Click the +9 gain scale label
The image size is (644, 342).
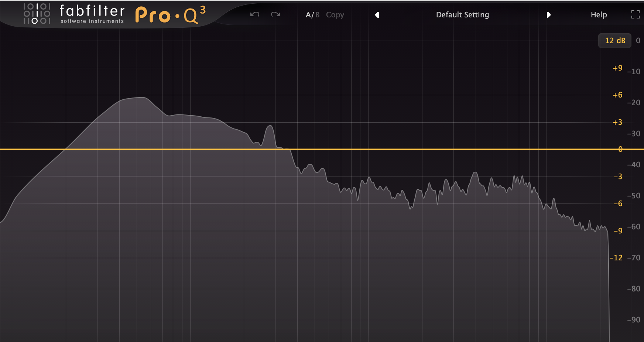coord(617,68)
